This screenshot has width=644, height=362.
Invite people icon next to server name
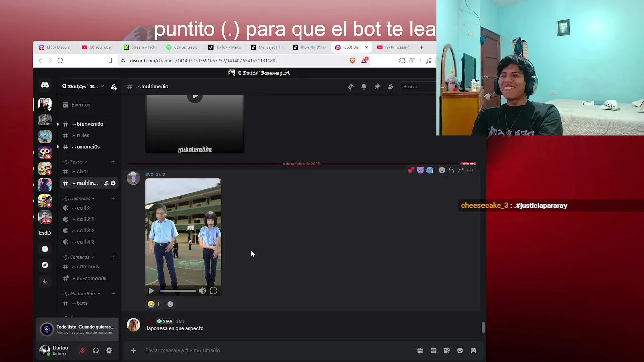[113, 87]
